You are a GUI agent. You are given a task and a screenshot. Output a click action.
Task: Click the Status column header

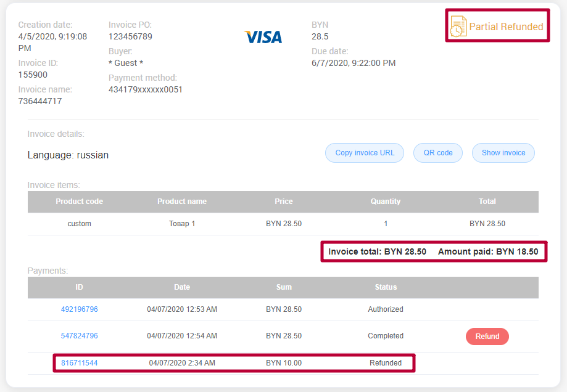(386, 287)
